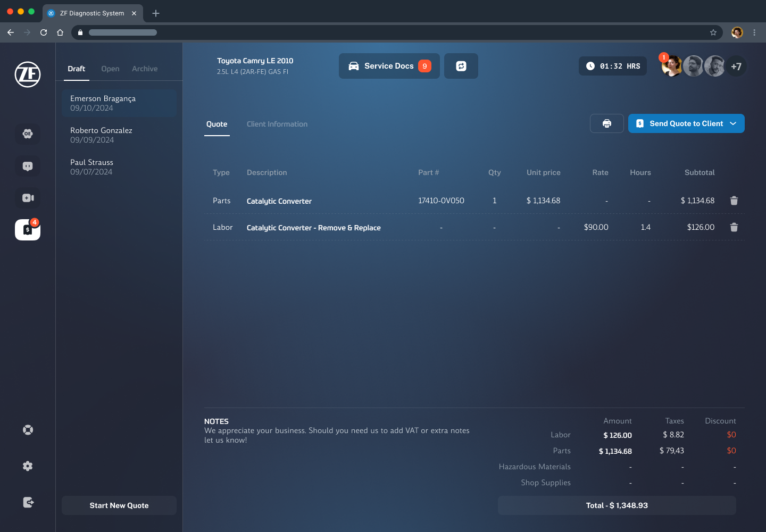Image resolution: width=766 pixels, height=532 pixels.
Task: Go to browser home page
Action: pos(60,32)
